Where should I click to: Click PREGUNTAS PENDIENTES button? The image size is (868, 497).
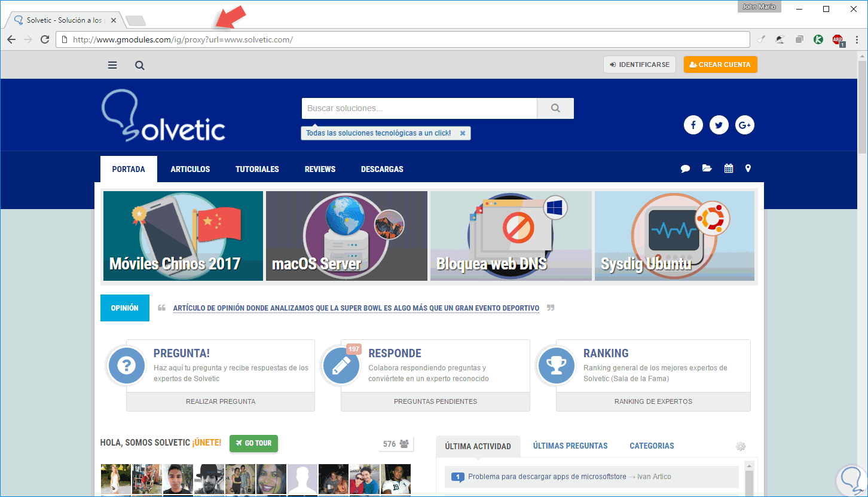tap(435, 401)
